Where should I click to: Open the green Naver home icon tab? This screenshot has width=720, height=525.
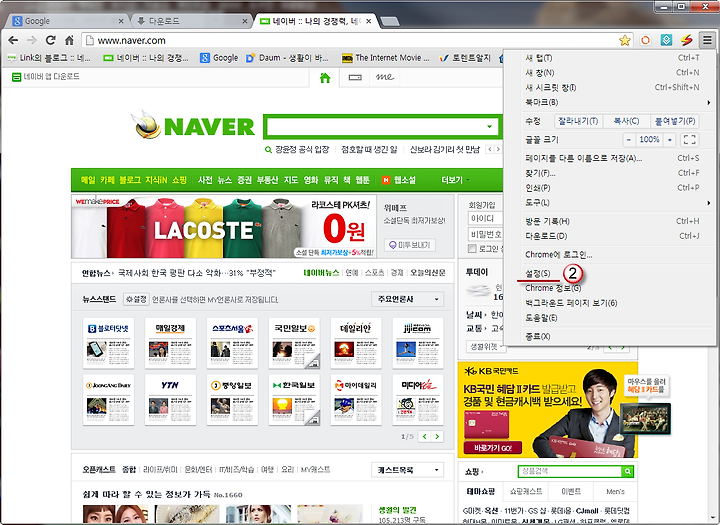click(x=325, y=78)
